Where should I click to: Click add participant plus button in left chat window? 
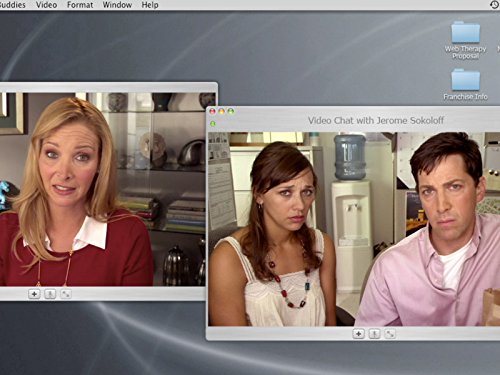tap(34, 294)
